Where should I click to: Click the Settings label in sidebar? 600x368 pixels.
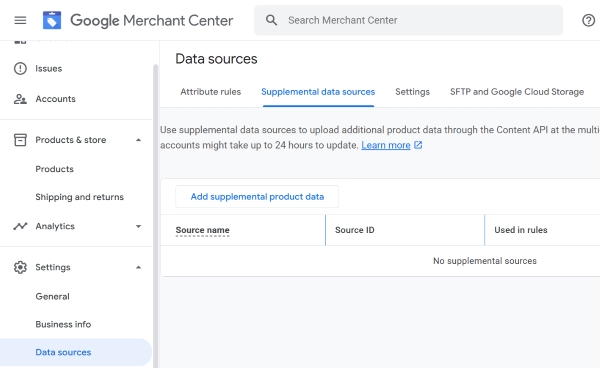pyautogui.click(x=53, y=267)
